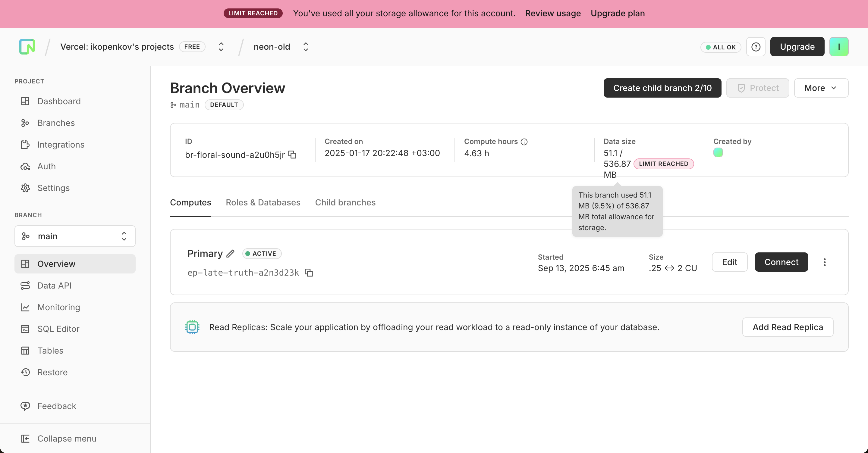Open Primary compute three-dot menu
This screenshot has height=453, width=868.
click(x=824, y=262)
